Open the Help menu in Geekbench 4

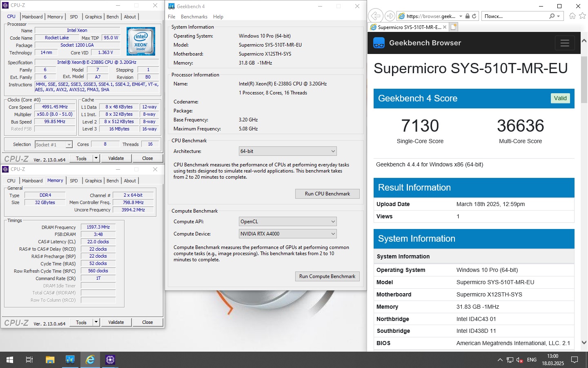pos(218,17)
